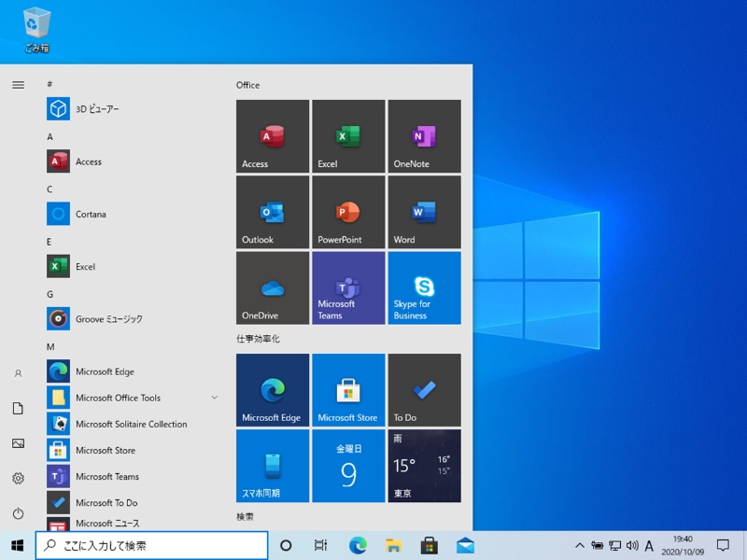Launch the Excel tile
747x560 pixels.
tap(348, 136)
